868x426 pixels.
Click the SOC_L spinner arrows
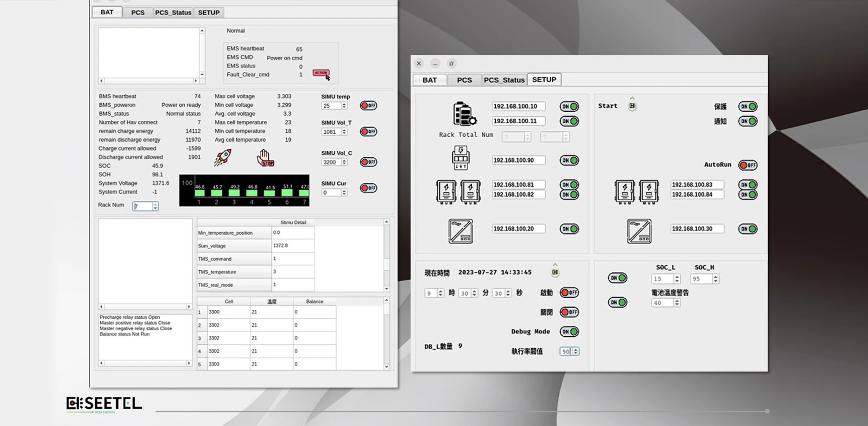(x=677, y=279)
